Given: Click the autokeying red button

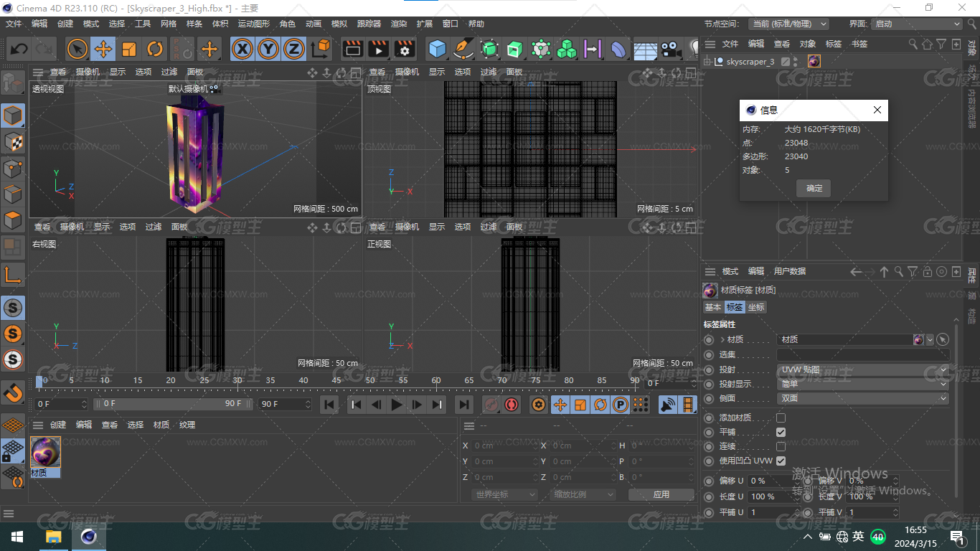Looking at the screenshot, I should [512, 405].
